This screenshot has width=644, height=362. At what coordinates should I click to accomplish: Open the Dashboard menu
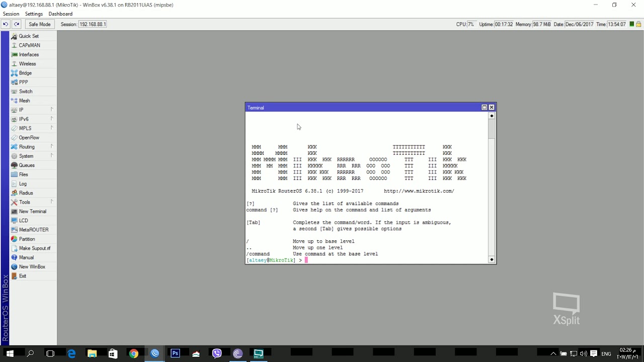[x=60, y=14]
